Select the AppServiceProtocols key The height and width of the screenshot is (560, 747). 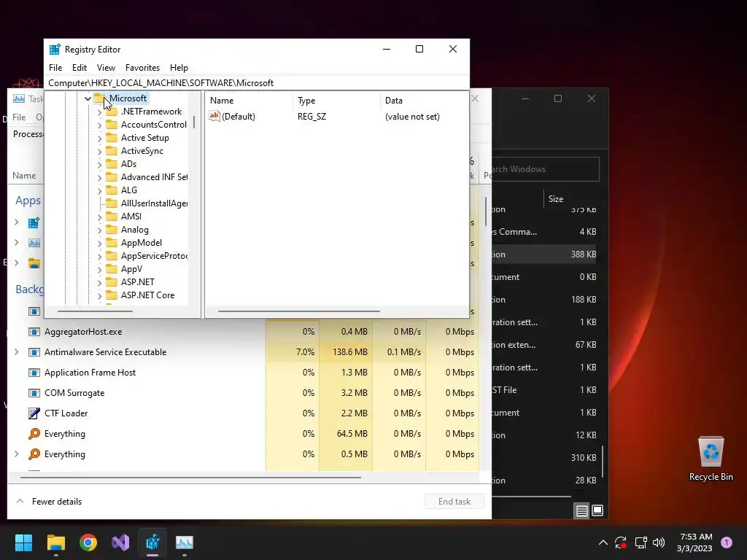154,256
